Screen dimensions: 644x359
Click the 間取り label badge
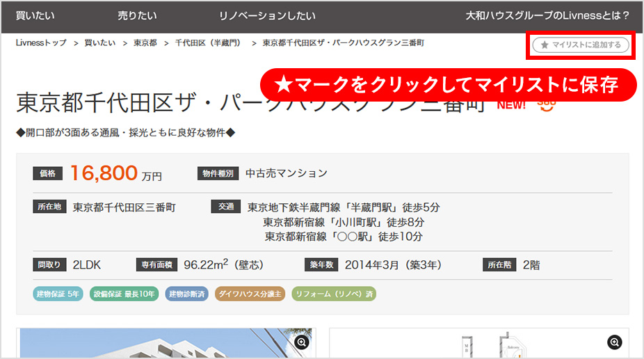[x=49, y=265]
